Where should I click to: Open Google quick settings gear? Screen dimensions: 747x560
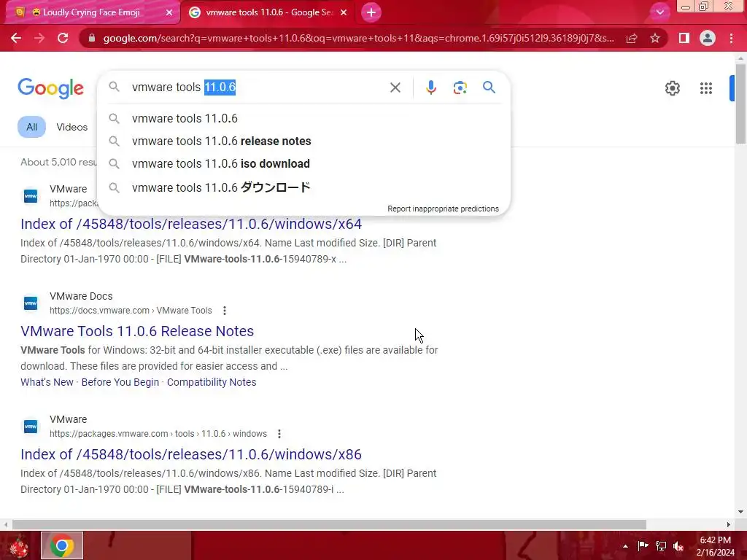tap(672, 88)
